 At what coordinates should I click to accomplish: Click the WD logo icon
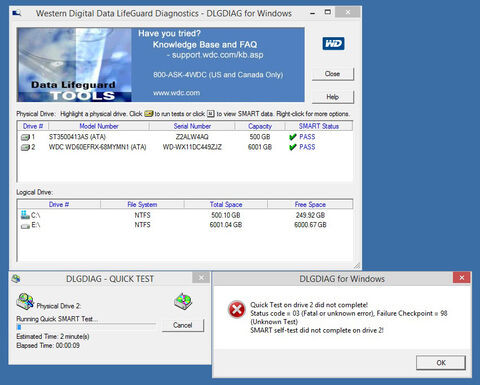pos(333,44)
